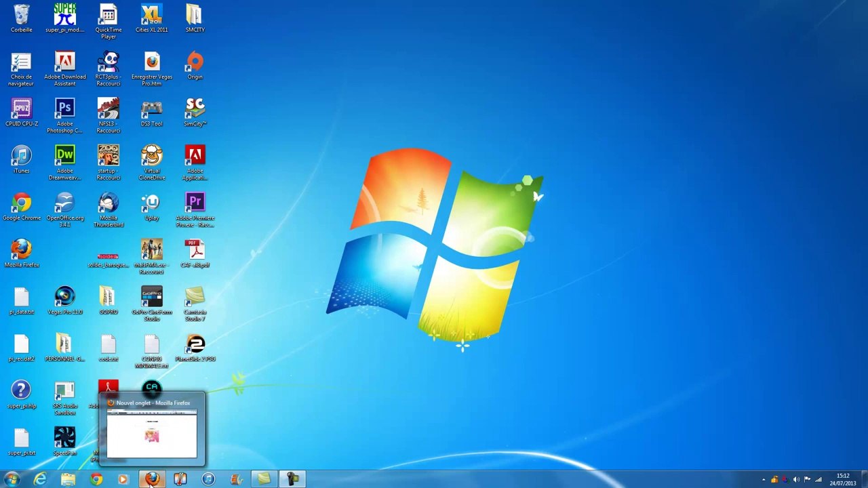This screenshot has width=868, height=488.
Task: Select the Google Chrome desktop icon
Action: point(21,207)
